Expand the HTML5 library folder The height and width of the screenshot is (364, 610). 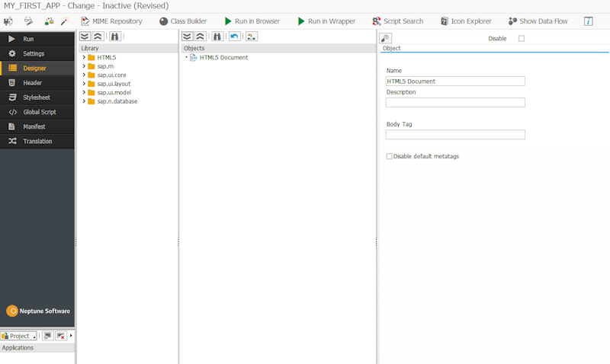(x=84, y=57)
